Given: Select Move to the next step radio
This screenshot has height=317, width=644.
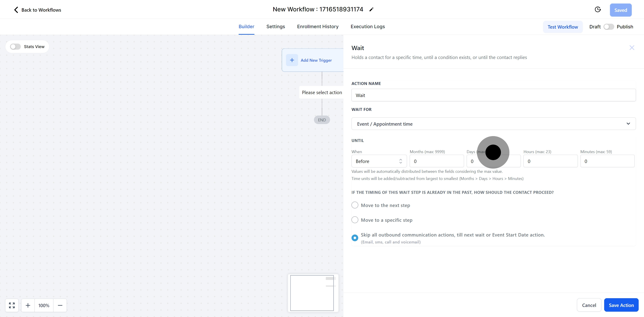Looking at the screenshot, I should (355, 205).
